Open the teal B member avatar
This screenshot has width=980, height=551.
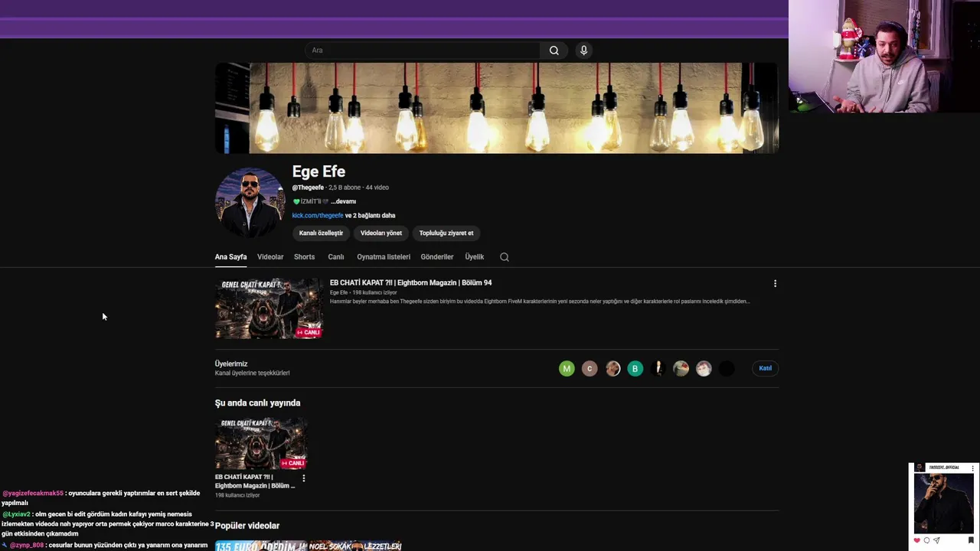635,369
